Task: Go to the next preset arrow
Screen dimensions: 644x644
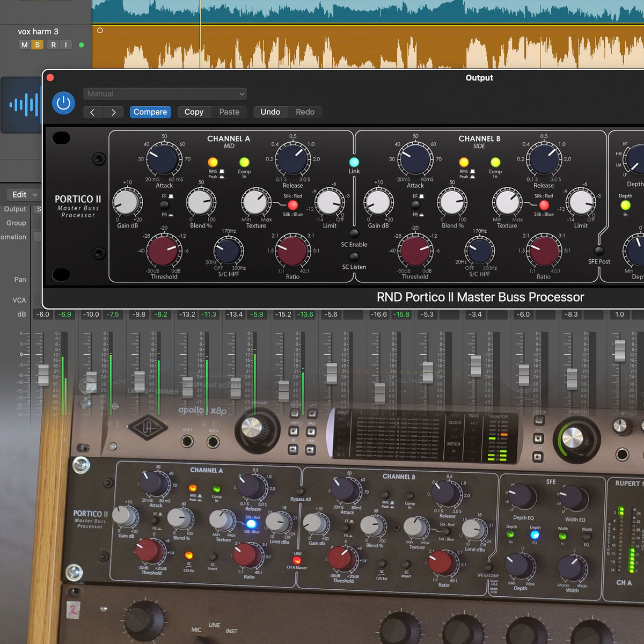Action: (x=113, y=112)
